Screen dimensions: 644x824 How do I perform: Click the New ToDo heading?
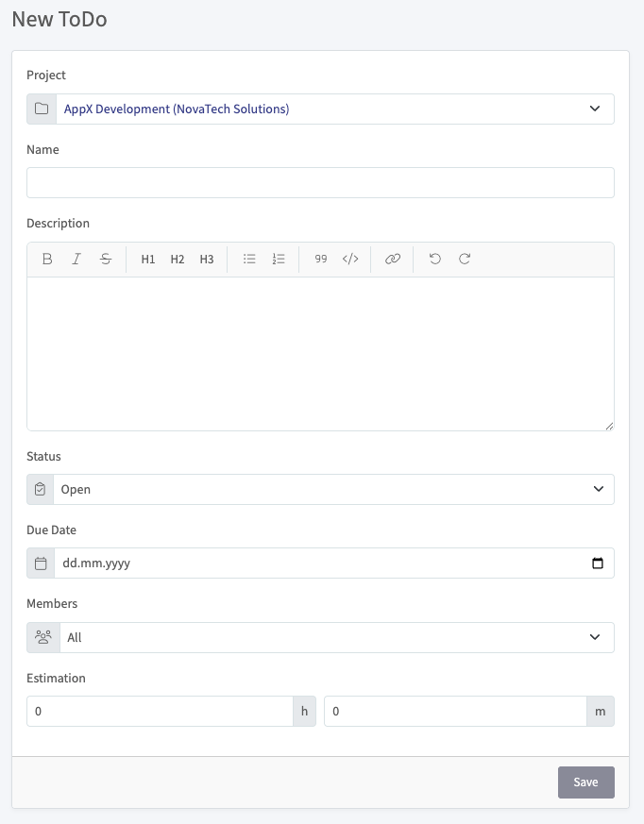pyautogui.click(x=59, y=19)
